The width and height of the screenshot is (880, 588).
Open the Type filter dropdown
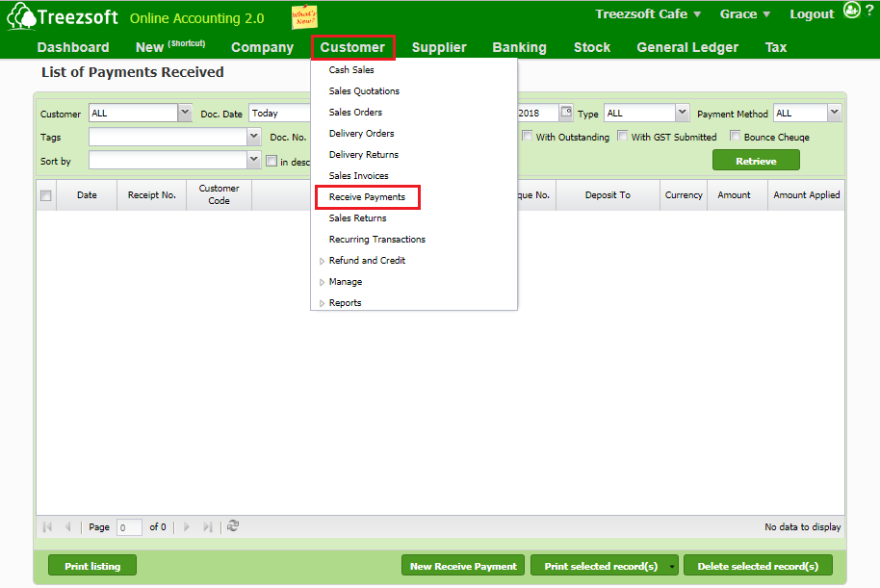682,113
